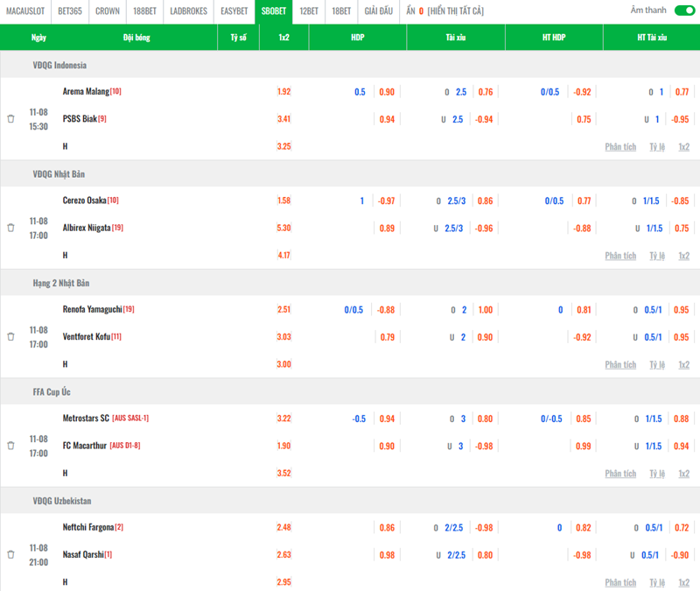700x591 pixels.
Task: Open Phân tích for Metrostars SC match
Action: (620, 474)
